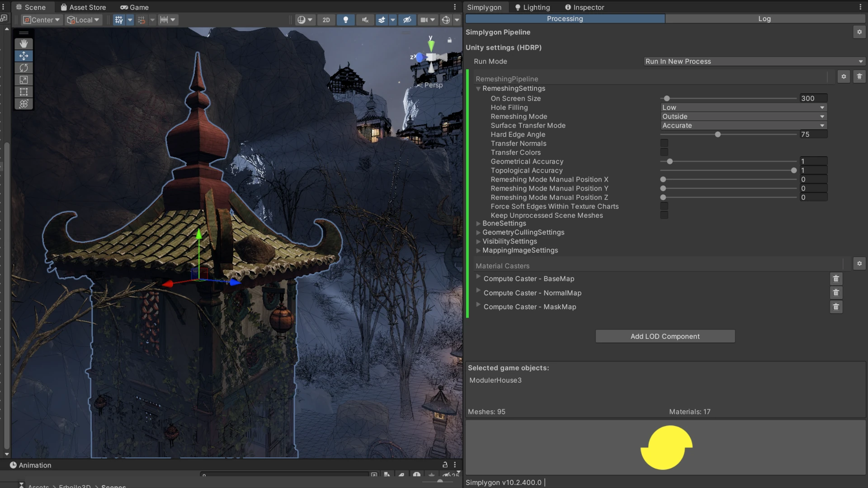Viewport: 868px width, 488px height.
Task: Toggle Keep Unprocessed Scene Meshes checkbox
Action: click(664, 215)
